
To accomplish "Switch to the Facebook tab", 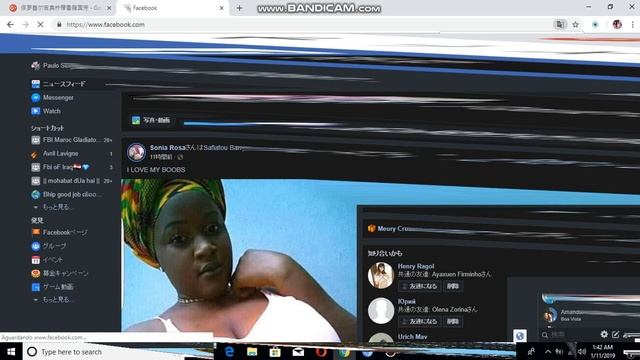I will pos(173,8).
